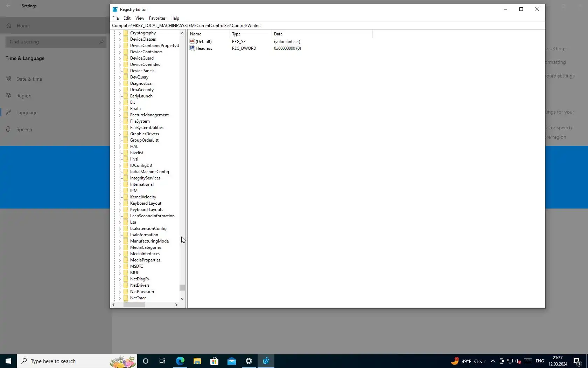
Task: Open File Explorer from the taskbar
Action: (x=197, y=361)
